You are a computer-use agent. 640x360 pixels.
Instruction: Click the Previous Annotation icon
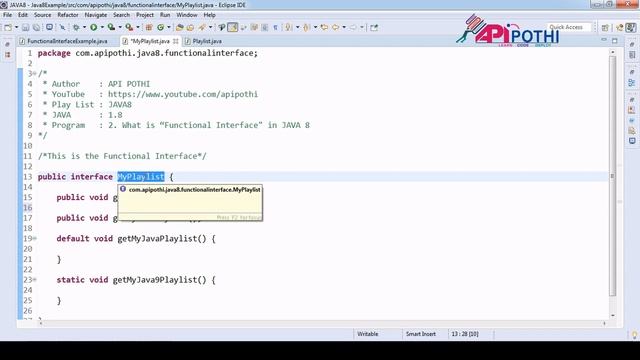coord(307,27)
